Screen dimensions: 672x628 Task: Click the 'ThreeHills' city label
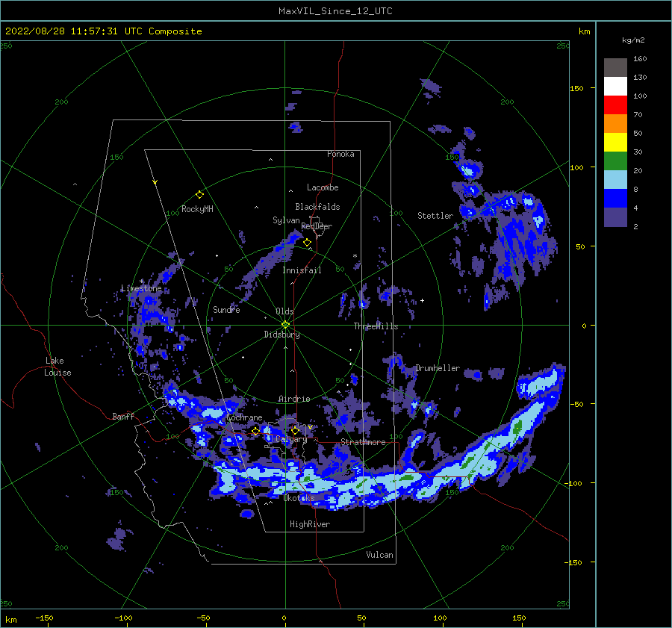tap(376, 326)
